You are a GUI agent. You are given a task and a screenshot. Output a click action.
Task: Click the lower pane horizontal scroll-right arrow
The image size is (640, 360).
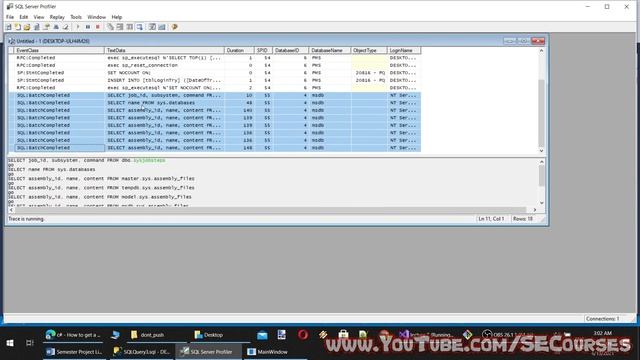(x=535, y=210)
